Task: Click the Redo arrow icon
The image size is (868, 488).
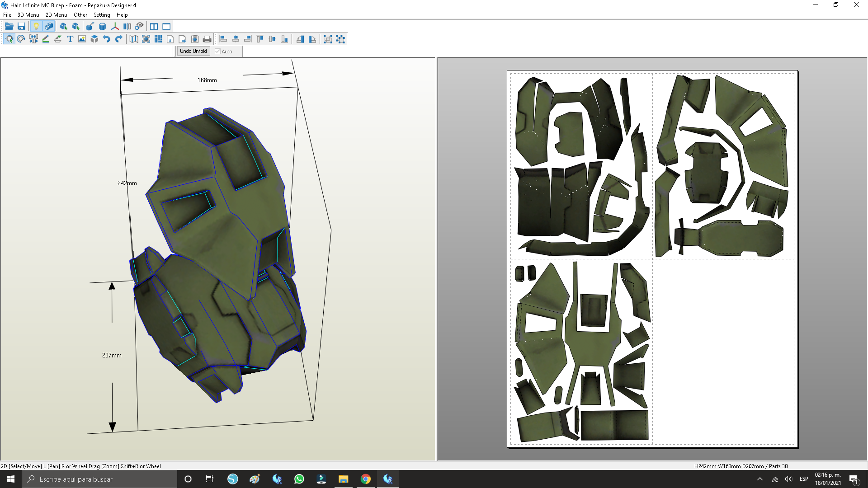Action: pyautogui.click(x=118, y=39)
